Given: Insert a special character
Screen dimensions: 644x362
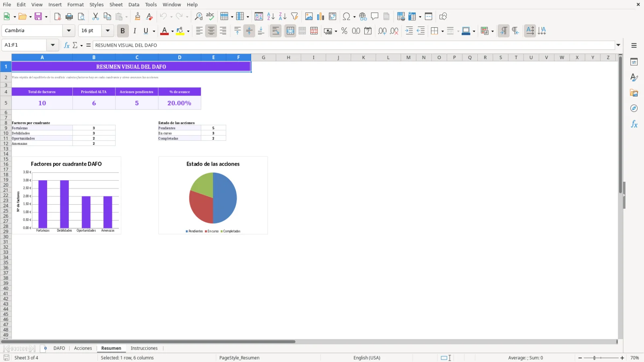Looking at the screenshot, I should coord(346,16).
